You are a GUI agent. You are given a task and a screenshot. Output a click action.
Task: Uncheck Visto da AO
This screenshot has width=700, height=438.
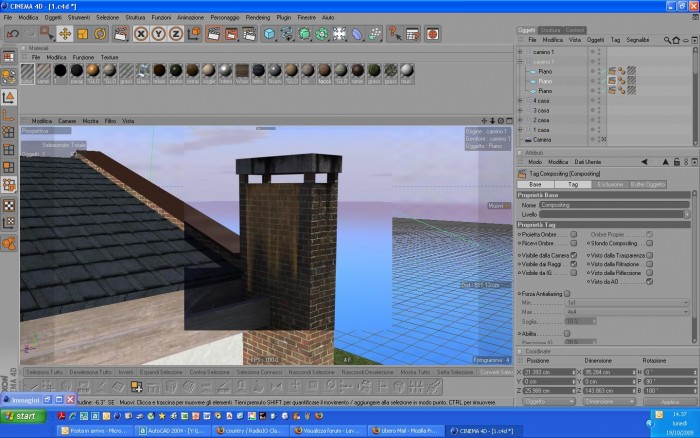coord(650,282)
